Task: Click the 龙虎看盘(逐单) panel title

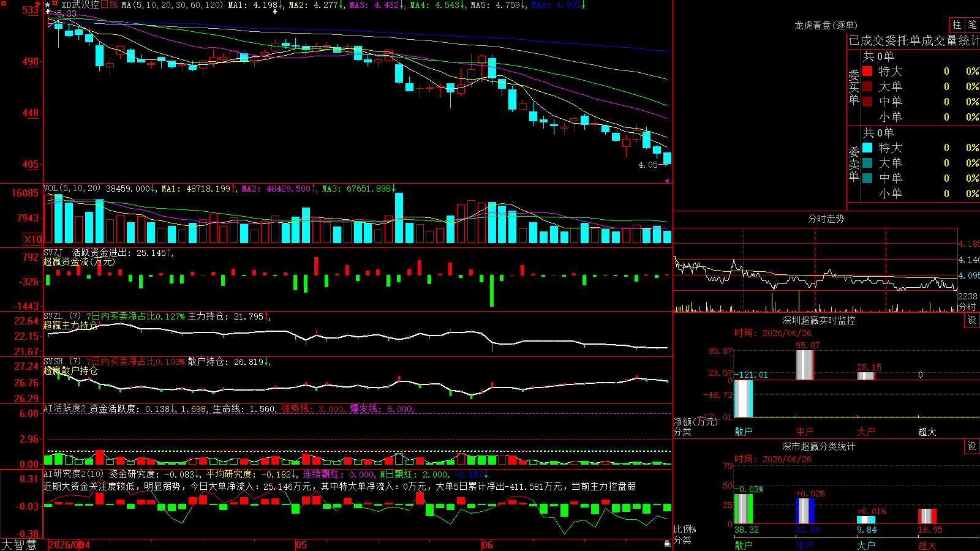Action: pos(826,25)
